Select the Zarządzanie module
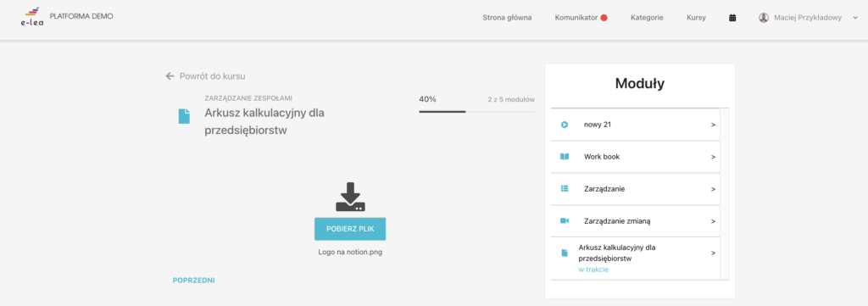Screen dimensions: 868x306 (636, 189)
